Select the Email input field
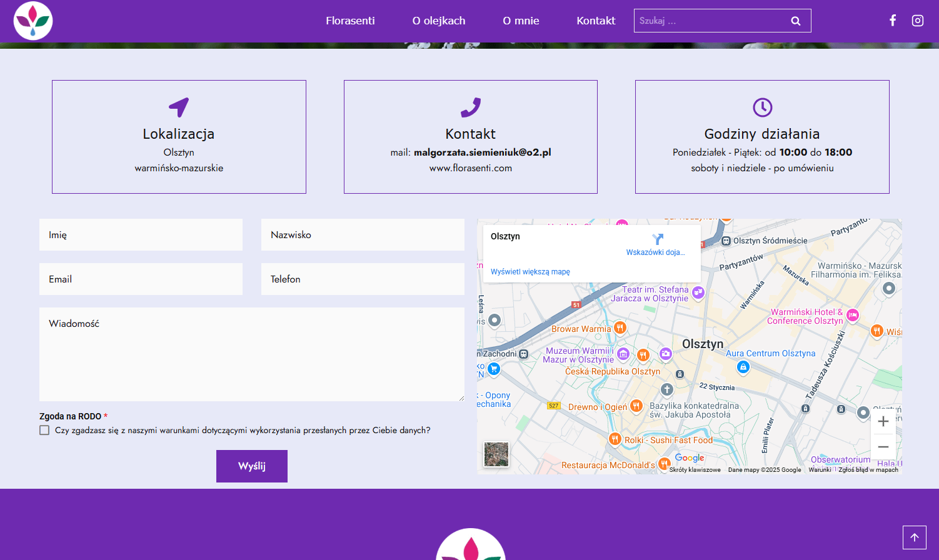939x560 pixels. (141, 279)
